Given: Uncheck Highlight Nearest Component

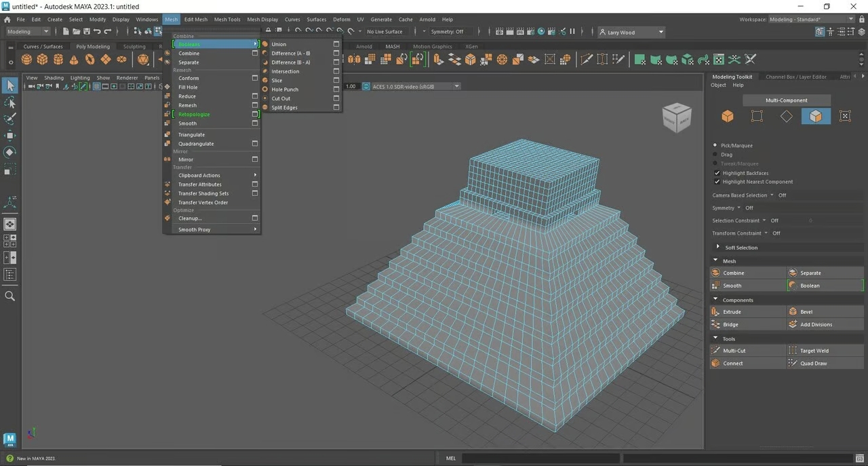Looking at the screenshot, I should click(717, 181).
